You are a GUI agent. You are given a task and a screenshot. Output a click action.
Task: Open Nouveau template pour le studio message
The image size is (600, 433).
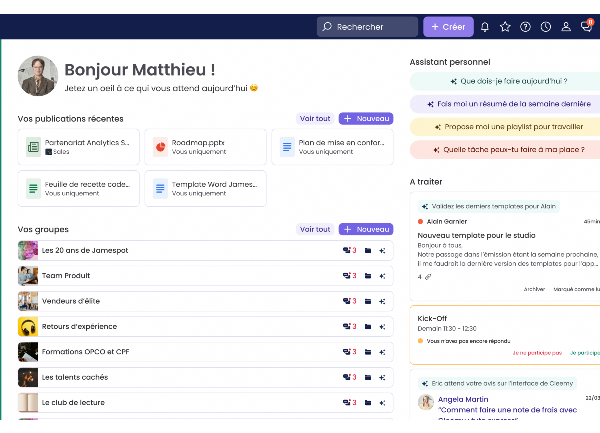[476, 236]
